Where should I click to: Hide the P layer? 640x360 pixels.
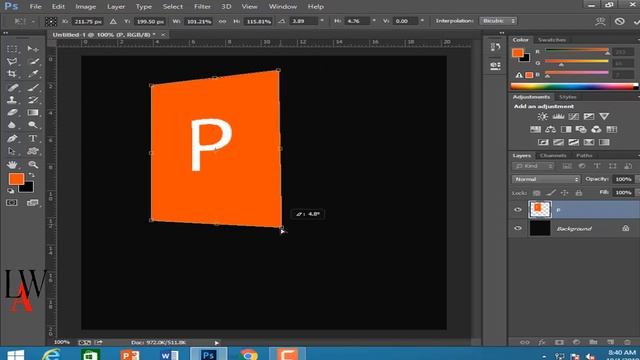pos(518,210)
